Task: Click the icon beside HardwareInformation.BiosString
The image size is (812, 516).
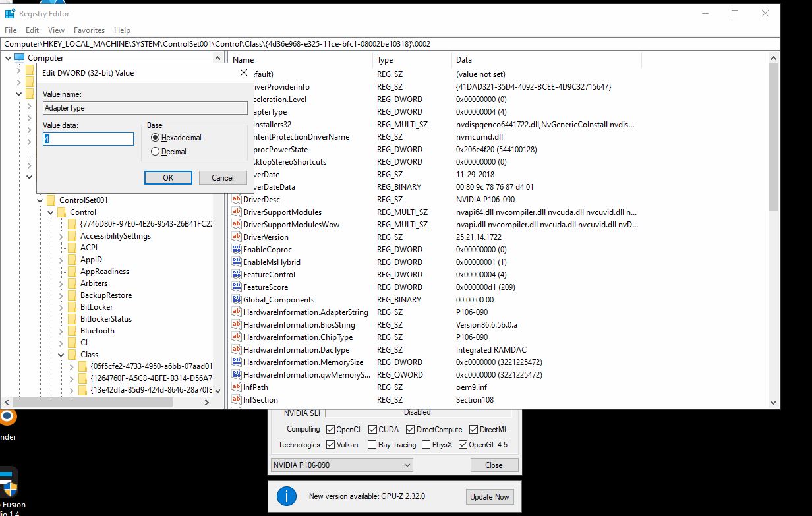Action: tap(237, 325)
